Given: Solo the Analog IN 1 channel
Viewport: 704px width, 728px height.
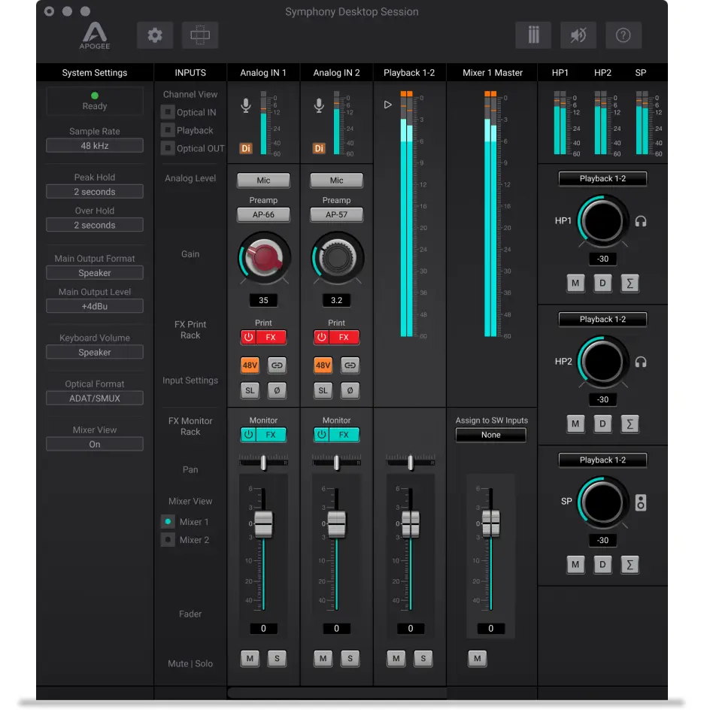Looking at the screenshot, I should pyautogui.click(x=276, y=659).
